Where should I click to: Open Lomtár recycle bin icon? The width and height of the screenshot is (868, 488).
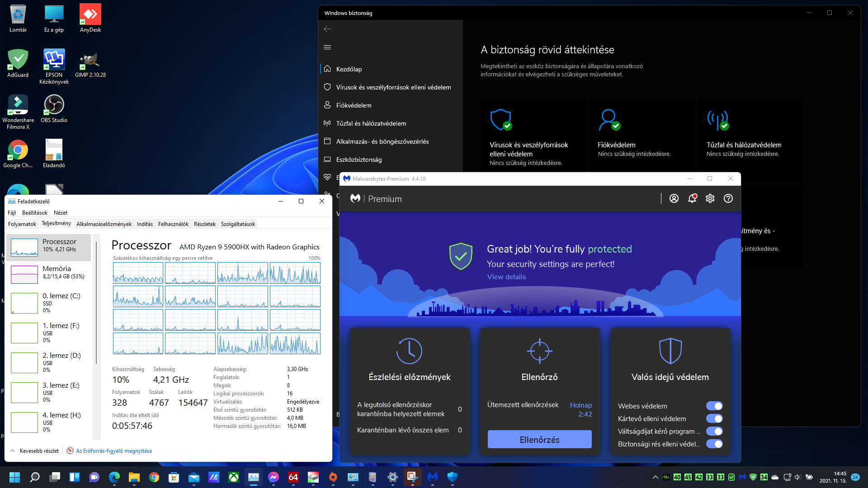[x=18, y=18]
